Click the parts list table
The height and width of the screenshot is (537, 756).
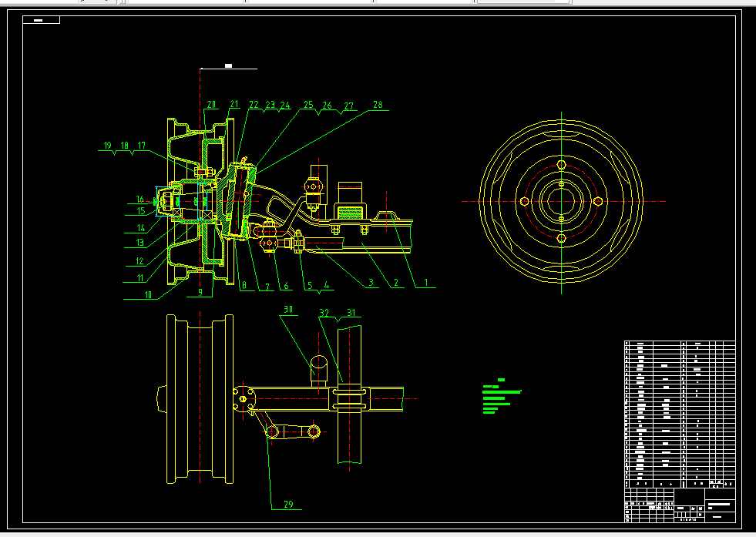(680, 414)
